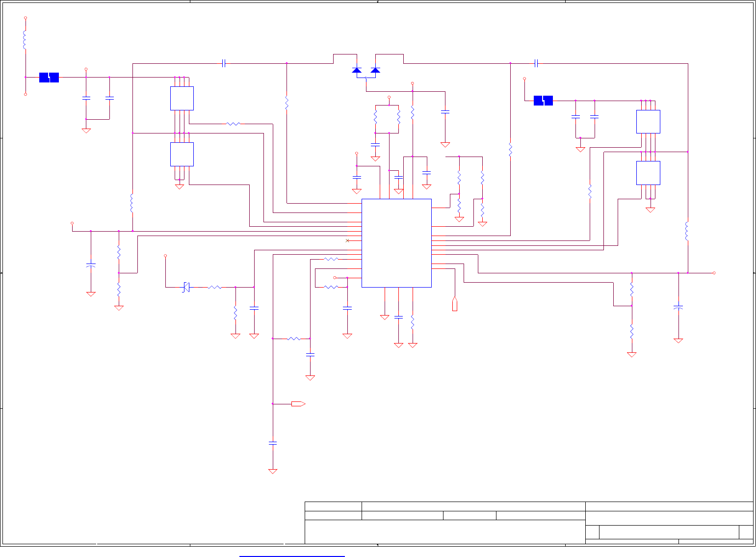This screenshot has width=756, height=557.
Task: Select the upper small IC box on the left side
Action: (182, 98)
